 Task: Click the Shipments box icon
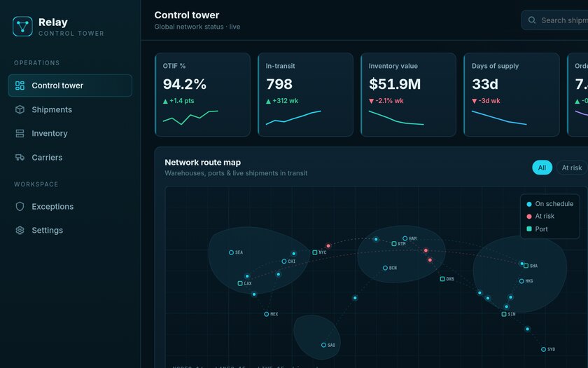[20, 109]
